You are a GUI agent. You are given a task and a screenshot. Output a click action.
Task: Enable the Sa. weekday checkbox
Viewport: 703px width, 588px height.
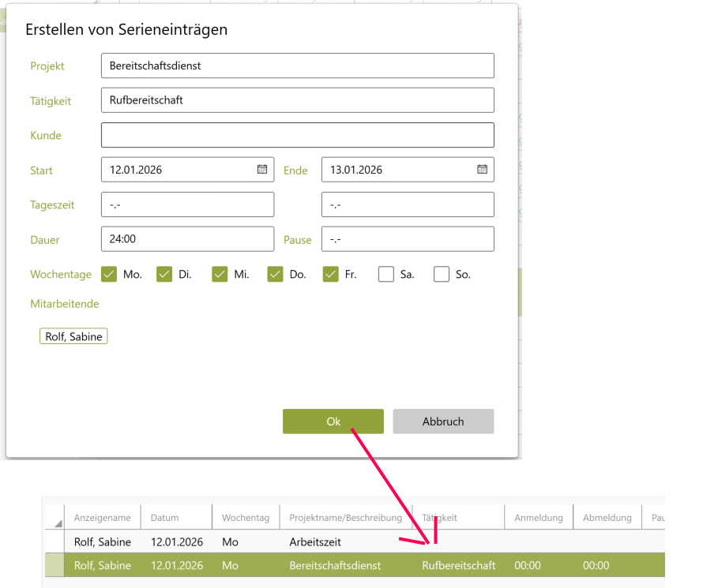point(385,275)
